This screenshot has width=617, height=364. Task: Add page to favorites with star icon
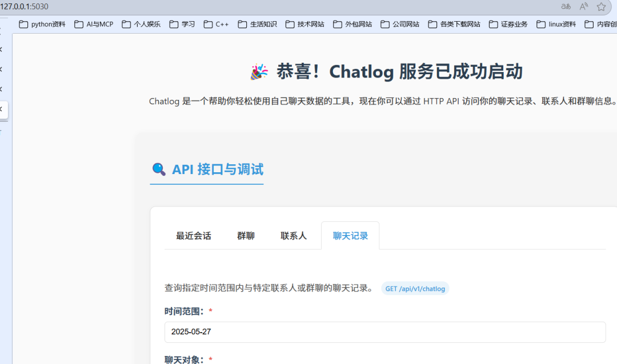(x=601, y=7)
